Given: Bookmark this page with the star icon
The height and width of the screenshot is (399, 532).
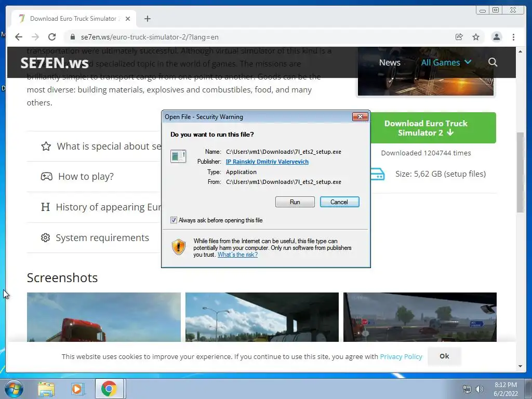Looking at the screenshot, I should click(476, 37).
